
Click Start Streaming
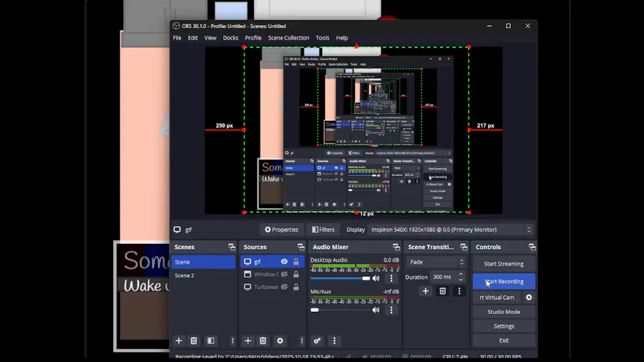pyautogui.click(x=504, y=264)
